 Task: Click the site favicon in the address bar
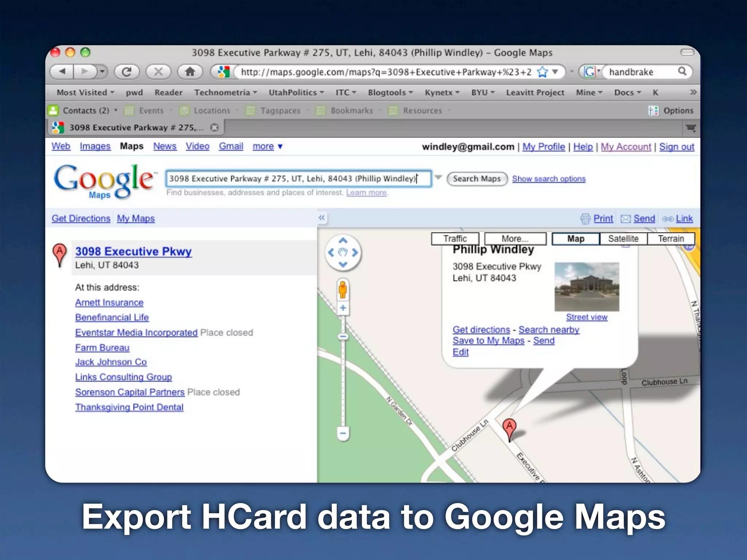click(223, 72)
